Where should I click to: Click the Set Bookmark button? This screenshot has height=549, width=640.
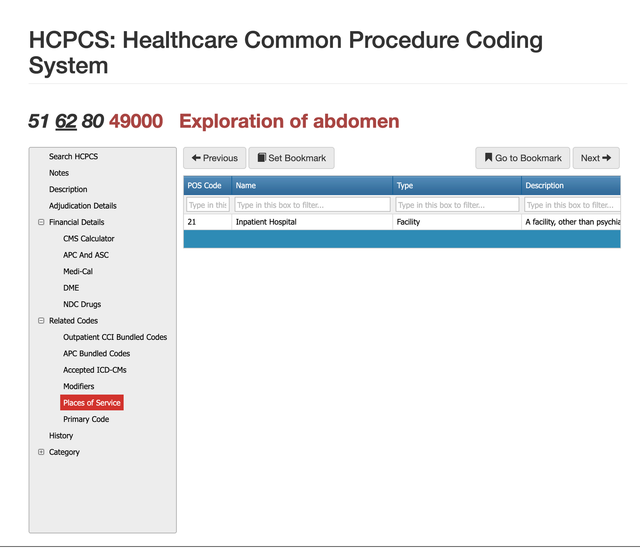click(291, 158)
